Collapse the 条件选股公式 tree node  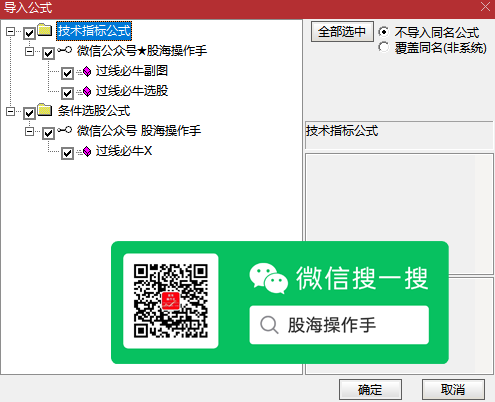pyautogui.click(x=11, y=112)
